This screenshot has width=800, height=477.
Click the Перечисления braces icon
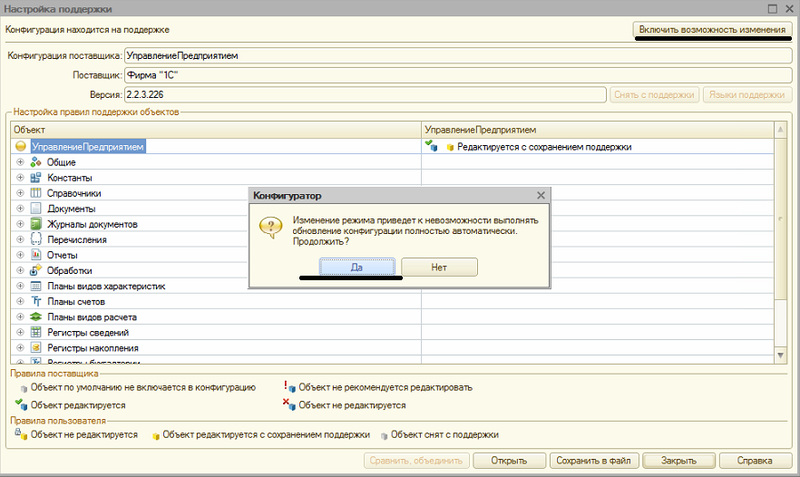point(36,240)
